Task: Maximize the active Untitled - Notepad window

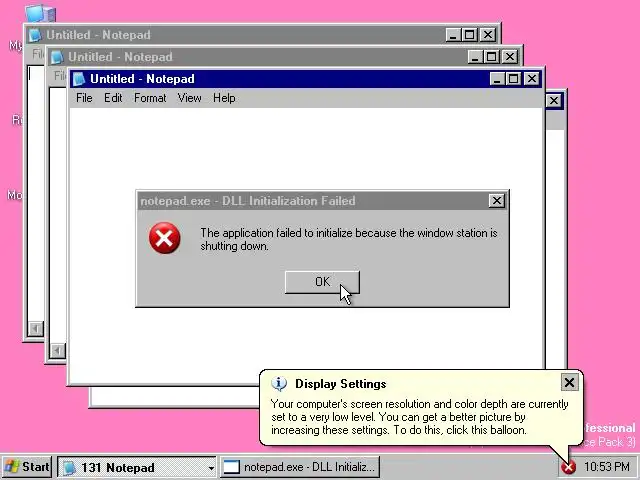Action: 513,79
